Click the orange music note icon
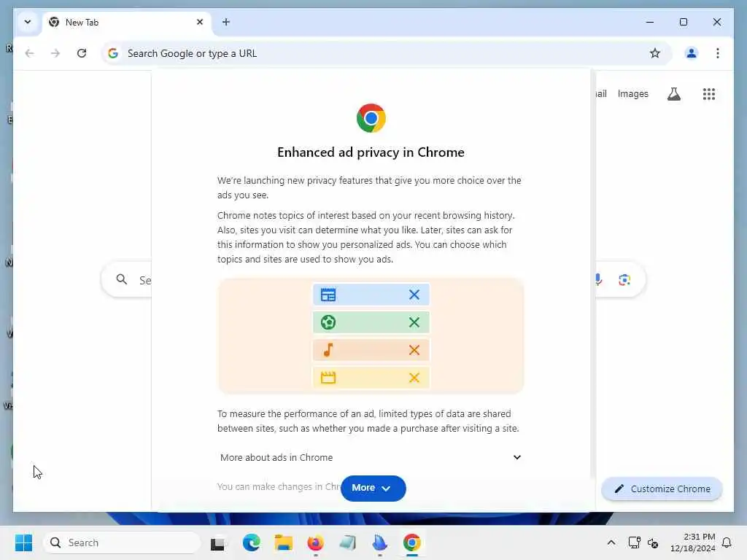The image size is (747, 560). [x=328, y=350]
